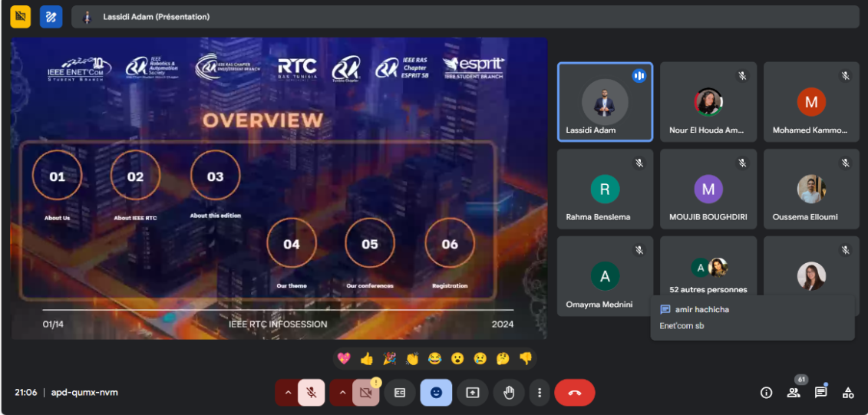The width and height of the screenshot is (868, 415).
Task: Toggle closed captions button
Action: 400,393
